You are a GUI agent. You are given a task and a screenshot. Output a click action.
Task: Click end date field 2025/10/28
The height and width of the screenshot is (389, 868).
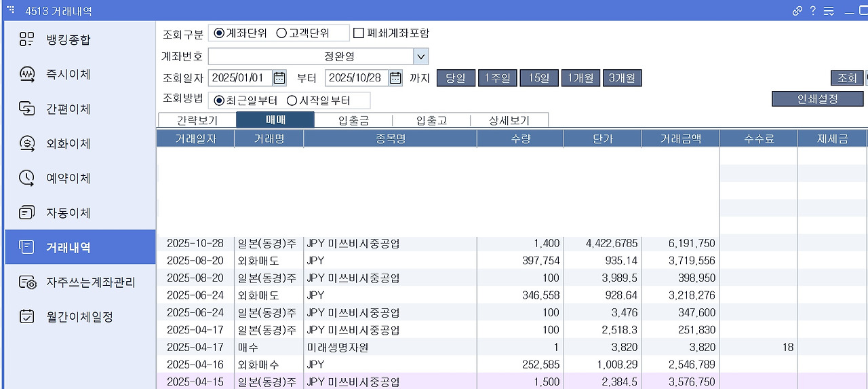tap(357, 77)
